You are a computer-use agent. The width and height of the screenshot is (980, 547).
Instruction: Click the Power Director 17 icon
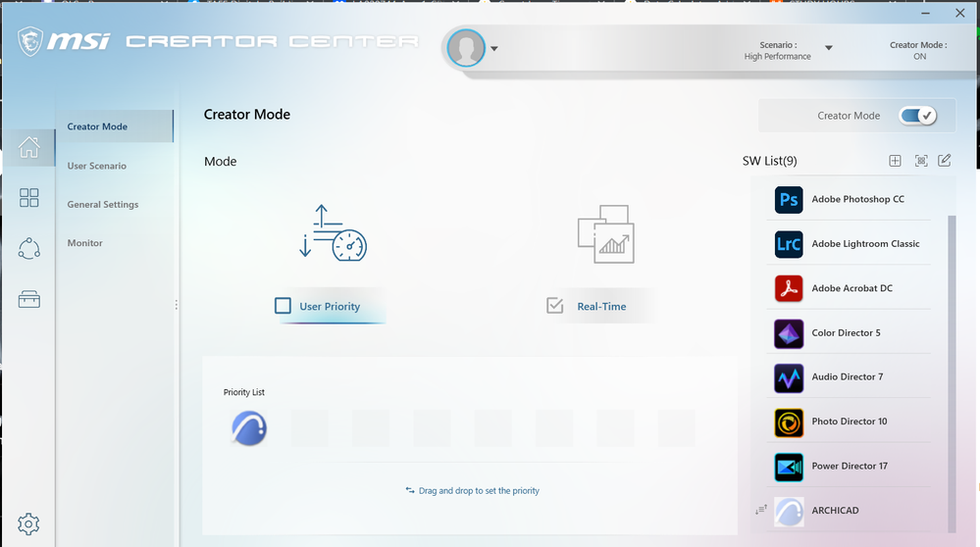click(789, 467)
